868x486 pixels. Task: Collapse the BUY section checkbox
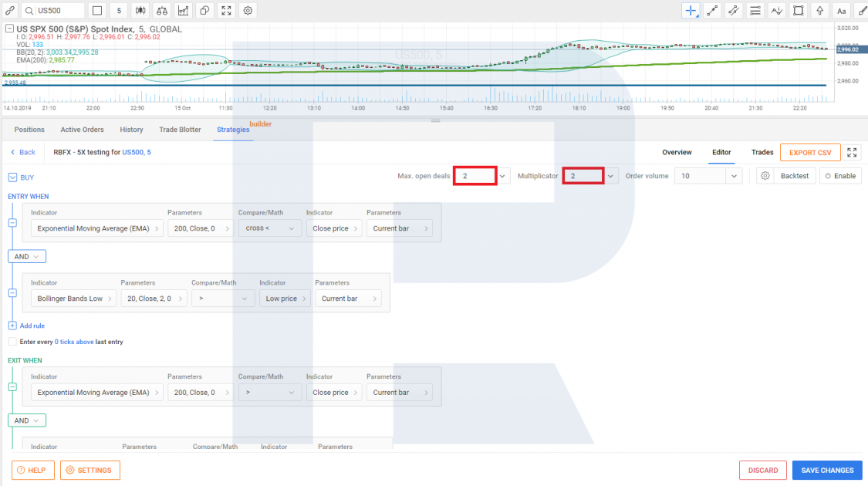coord(12,177)
